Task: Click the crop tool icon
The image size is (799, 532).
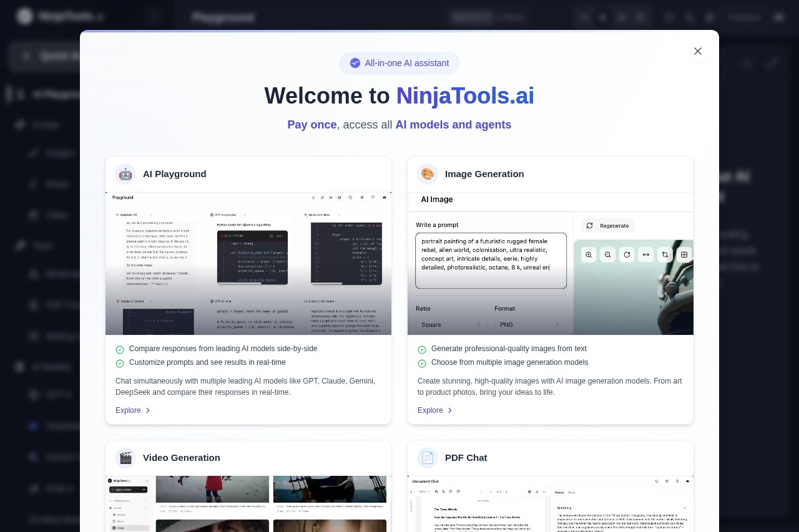Action: coord(665,254)
